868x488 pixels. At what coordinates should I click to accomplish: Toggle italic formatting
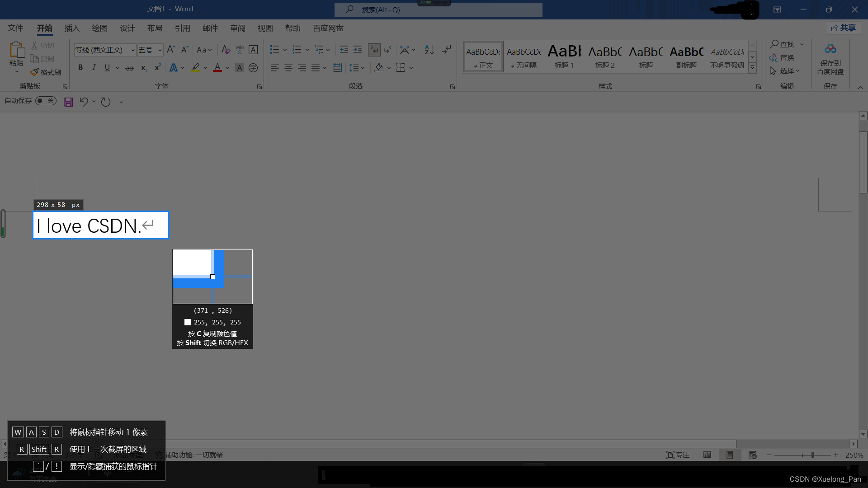point(94,68)
